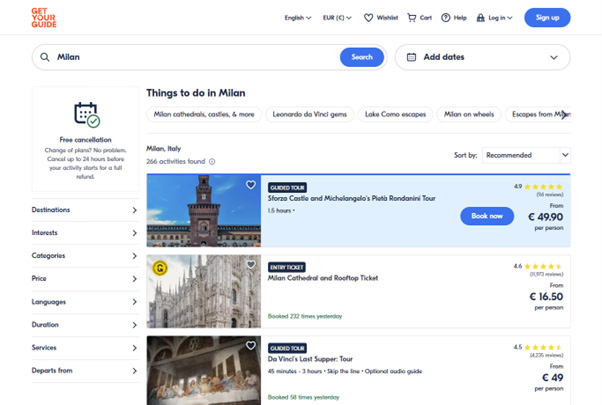Click the Last Supper painting thumbnail

(x=203, y=370)
